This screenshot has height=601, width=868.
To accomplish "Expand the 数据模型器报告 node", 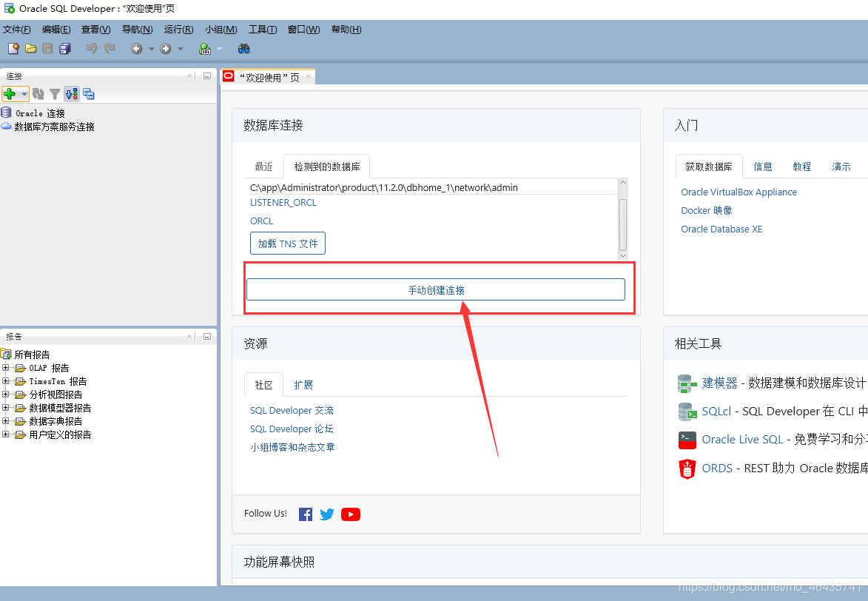I will (x=5, y=407).
